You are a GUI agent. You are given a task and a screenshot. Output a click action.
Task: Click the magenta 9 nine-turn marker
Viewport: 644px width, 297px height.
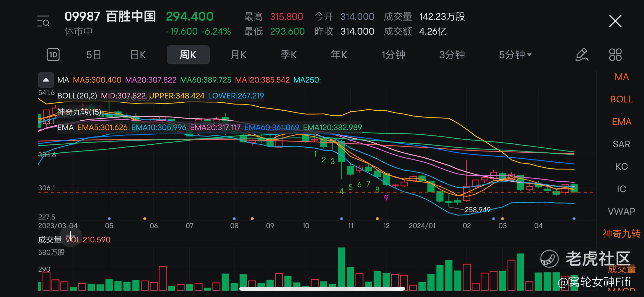click(x=386, y=198)
